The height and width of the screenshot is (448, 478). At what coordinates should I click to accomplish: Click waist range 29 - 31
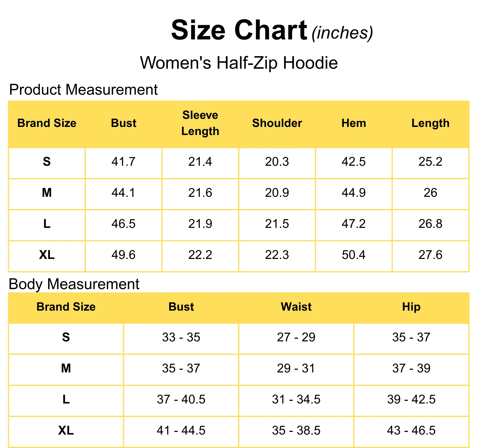click(x=296, y=369)
